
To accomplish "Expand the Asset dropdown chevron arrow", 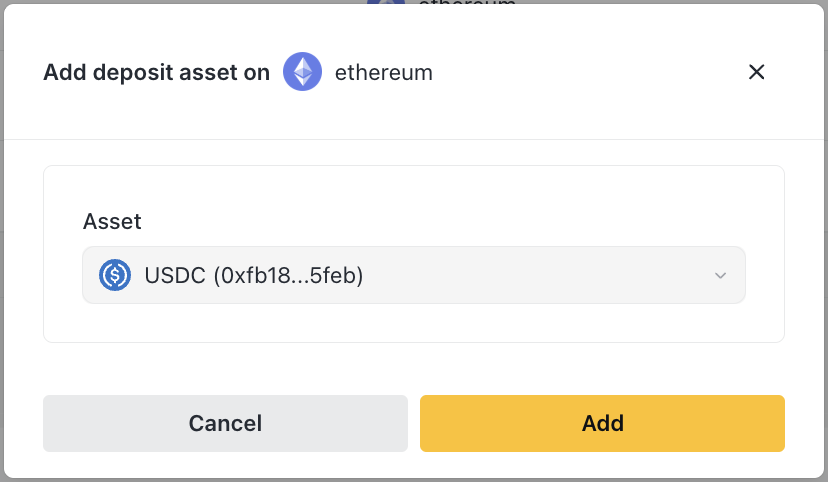I will click(720, 276).
